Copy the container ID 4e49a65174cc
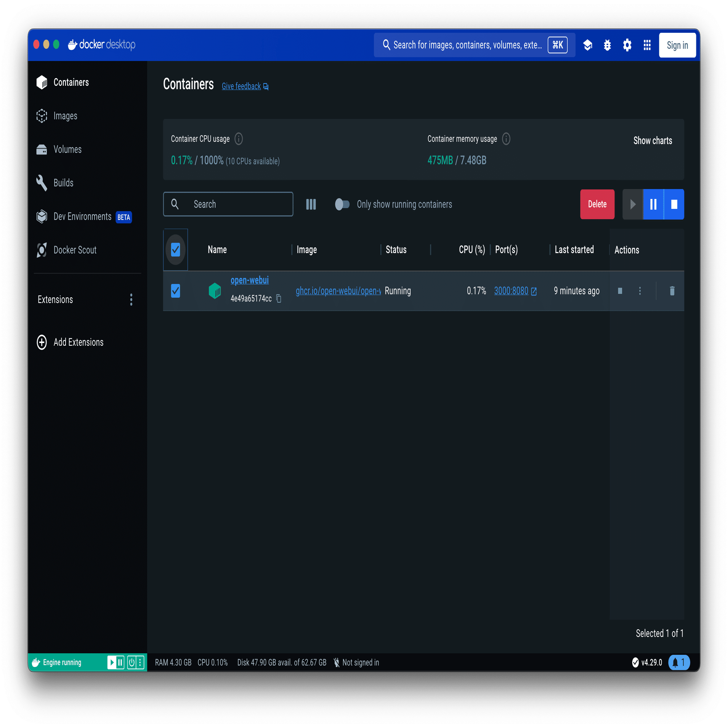Viewport: 728px width, 728px height. (x=279, y=298)
